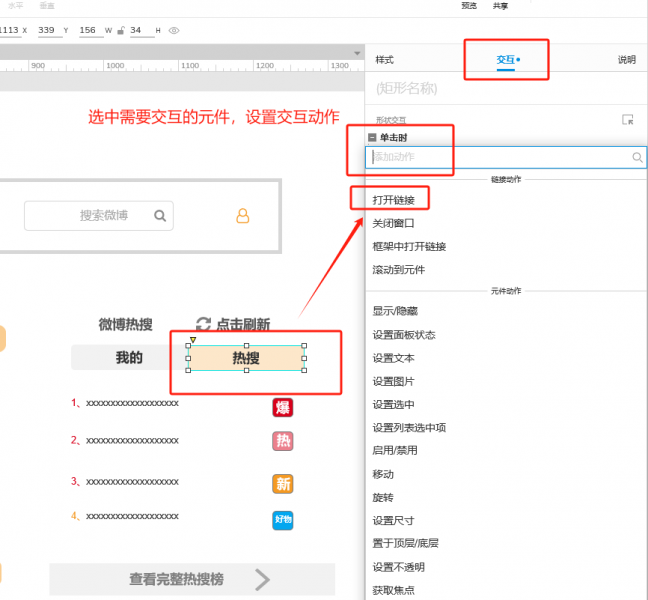Screen dimensions: 648x600
Task: Collapse the 单击时 event section
Action: [x=372, y=138]
